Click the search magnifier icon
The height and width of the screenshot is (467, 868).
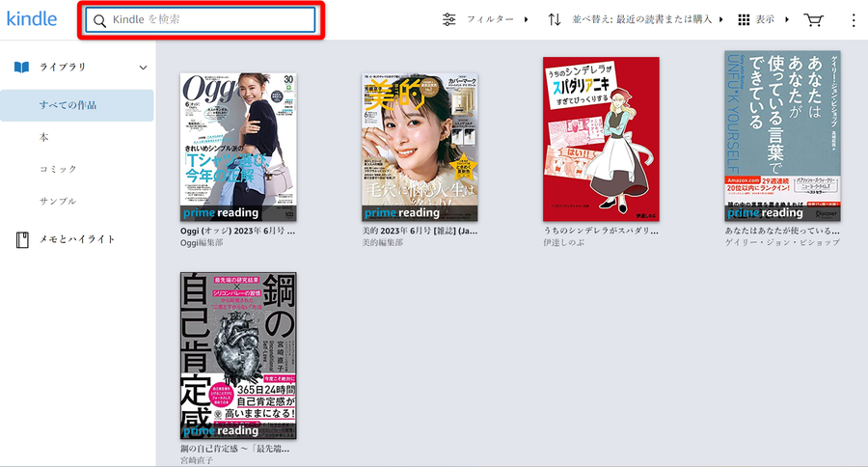point(99,20)
